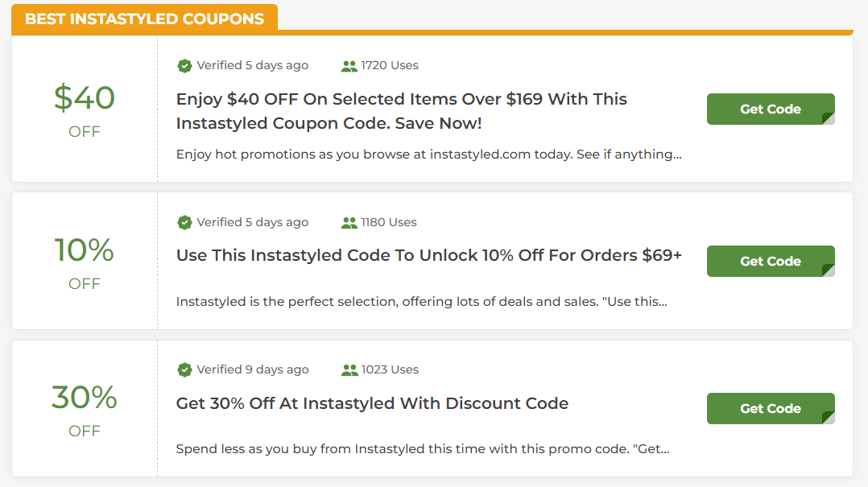This screenshot has width=868, height=487.
Task: Get code for 30% off discount
Action: click(x=771, y=408)
